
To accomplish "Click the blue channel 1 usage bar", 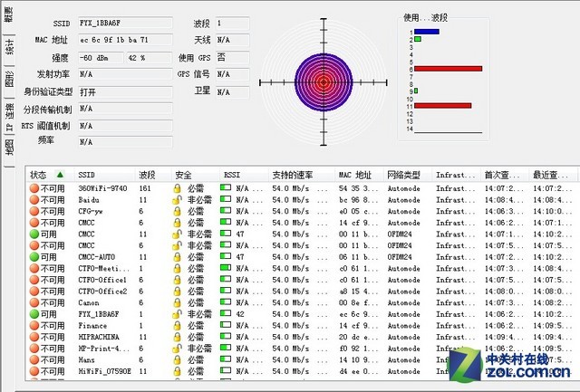I will click(x=427, y=32).
